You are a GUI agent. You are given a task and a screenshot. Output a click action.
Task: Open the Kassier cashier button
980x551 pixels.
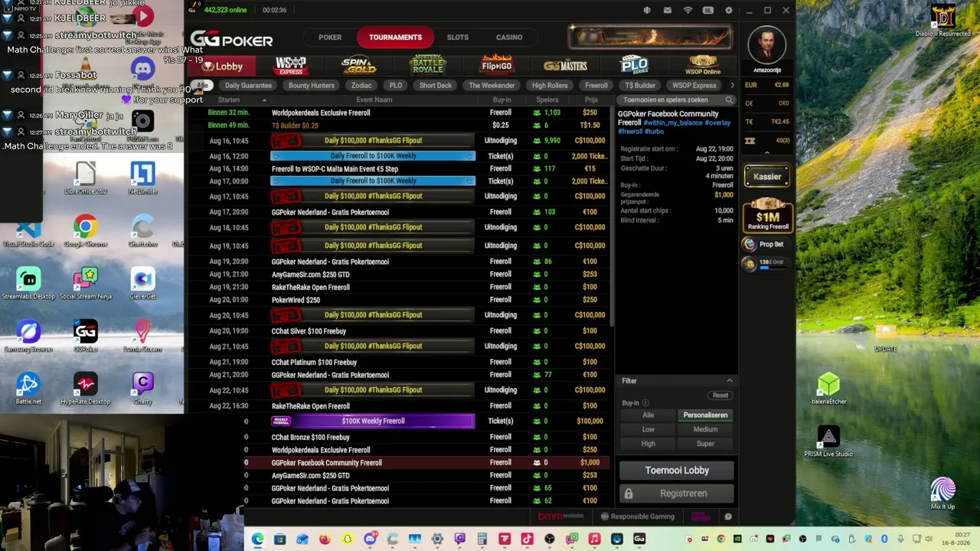click(x=767, y=177)
